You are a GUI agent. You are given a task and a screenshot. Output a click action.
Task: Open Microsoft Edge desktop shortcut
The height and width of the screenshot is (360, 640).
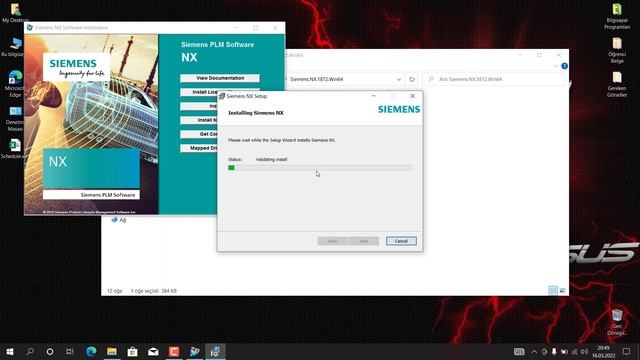point(15,84)
